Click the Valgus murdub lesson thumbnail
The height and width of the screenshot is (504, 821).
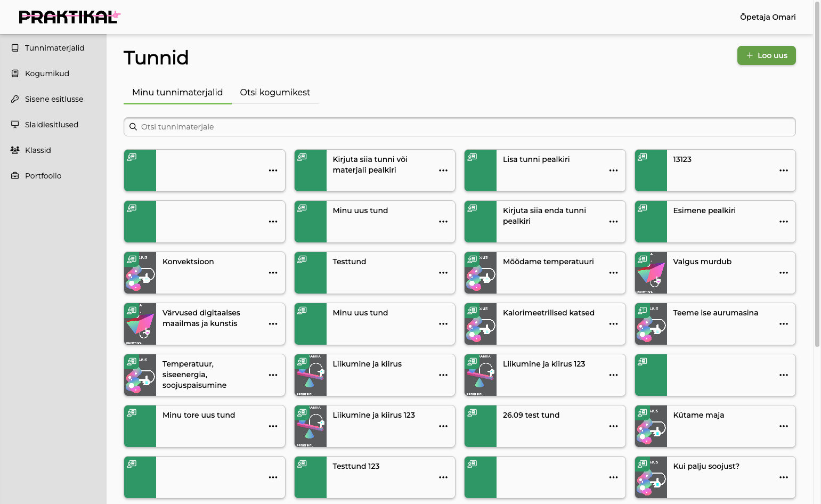click(x=651, y=273)
